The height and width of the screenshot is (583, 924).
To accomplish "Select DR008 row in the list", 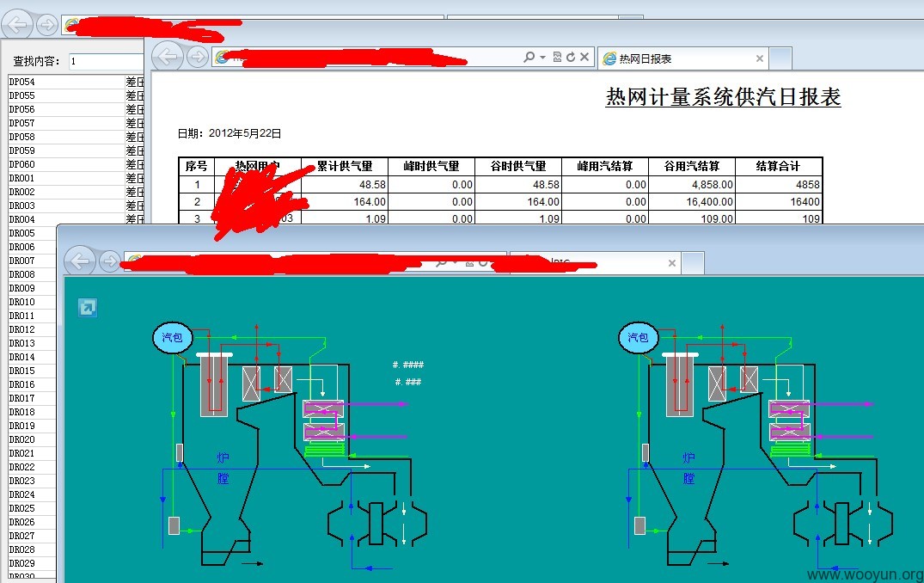I will (x=32, y=274).
